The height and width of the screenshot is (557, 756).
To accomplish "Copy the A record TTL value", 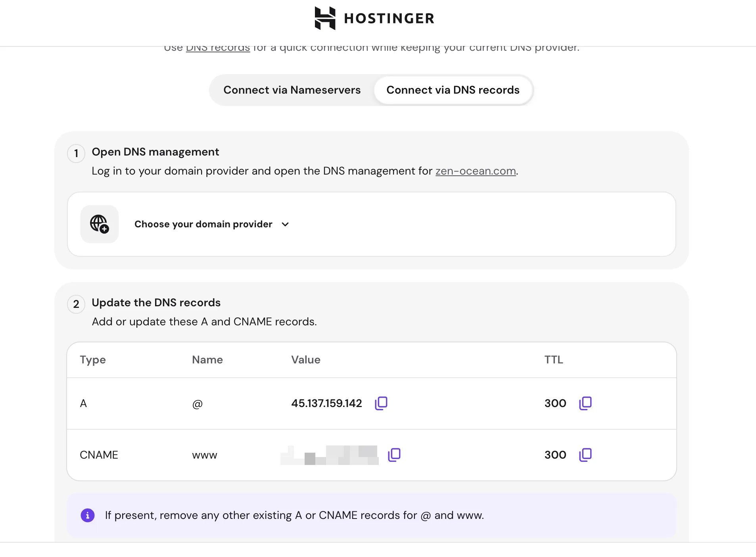I will (585, 403).
